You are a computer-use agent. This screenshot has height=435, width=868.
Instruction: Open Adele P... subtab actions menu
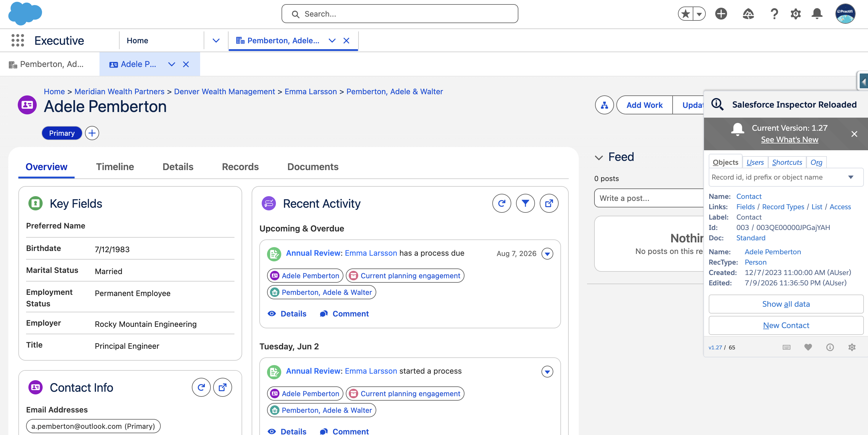tap(171, 64)
